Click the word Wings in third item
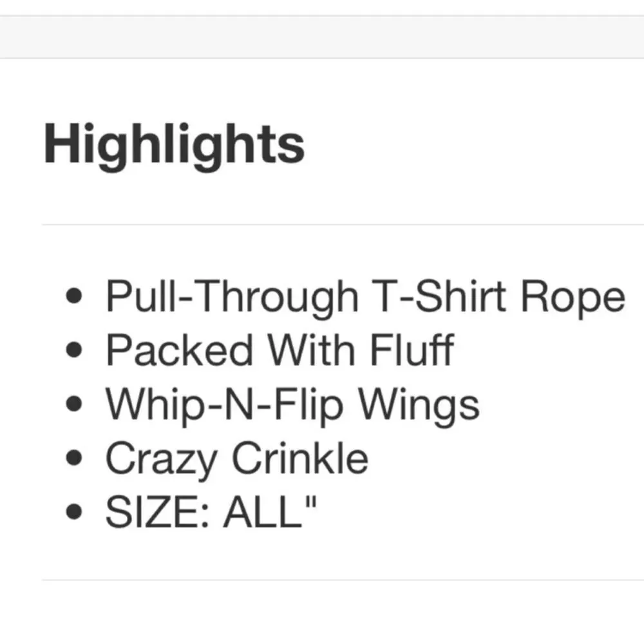 [419, 406]
